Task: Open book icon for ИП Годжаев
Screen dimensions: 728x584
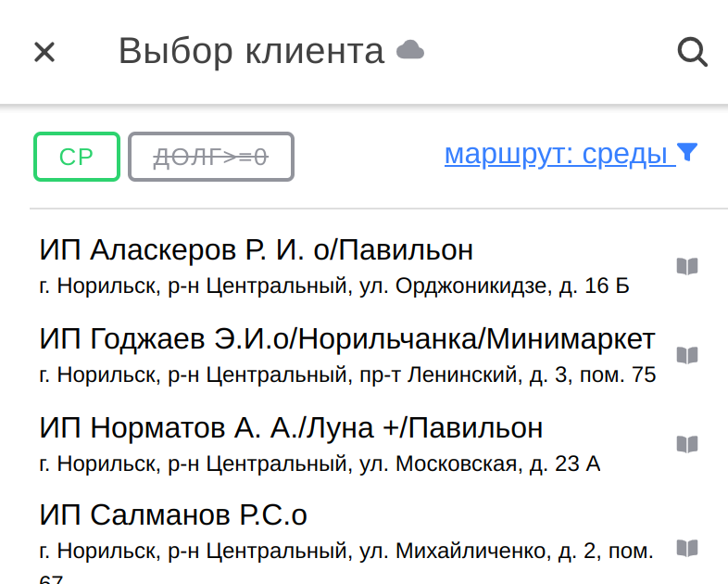Action: (687, 355)
